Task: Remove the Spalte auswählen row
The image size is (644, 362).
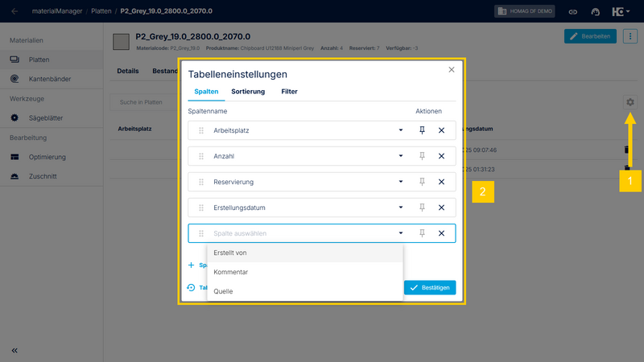Action: pyautogui.click(x=441, y=233)
